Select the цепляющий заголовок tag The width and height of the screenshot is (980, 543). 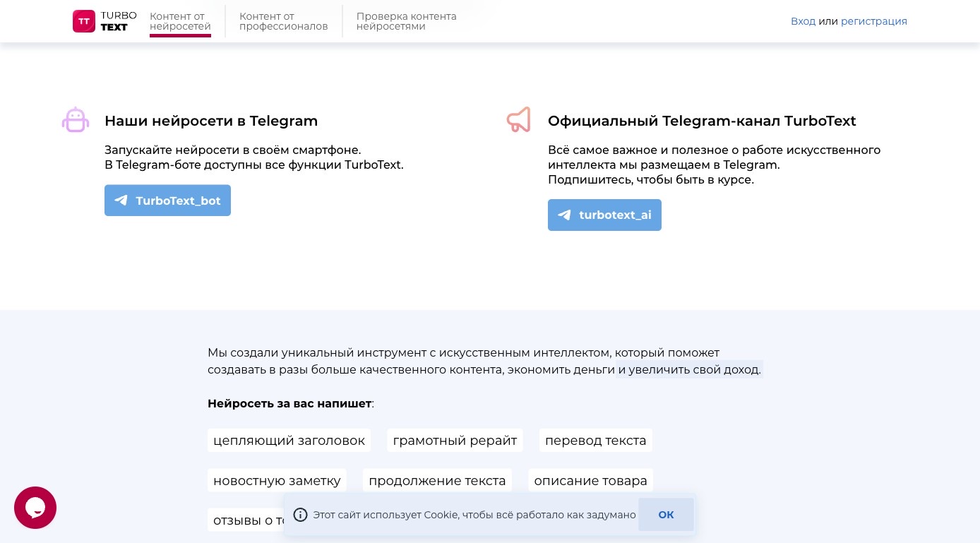[x=289, y=441]
